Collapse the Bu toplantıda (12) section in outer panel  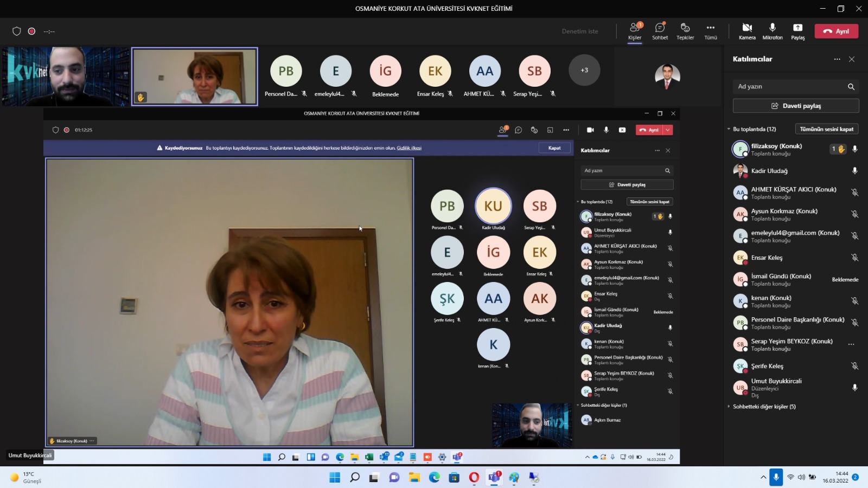(729, 129)
